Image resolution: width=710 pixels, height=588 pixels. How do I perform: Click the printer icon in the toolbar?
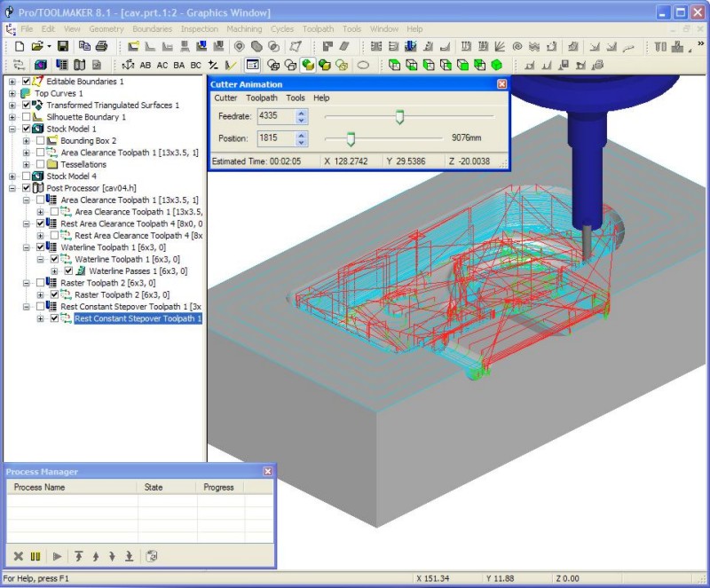102,46
